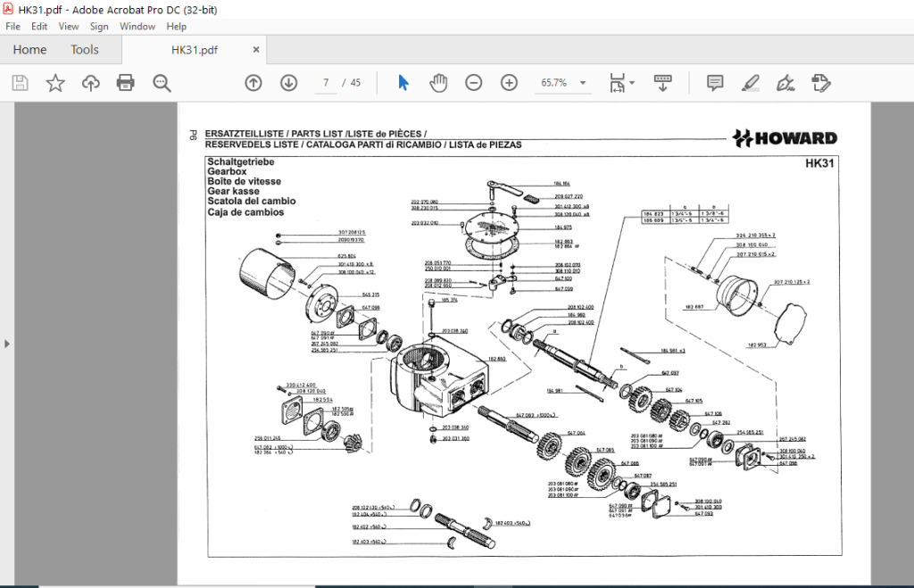
Task: Zoom out with minus button
Action: (473, 83)
